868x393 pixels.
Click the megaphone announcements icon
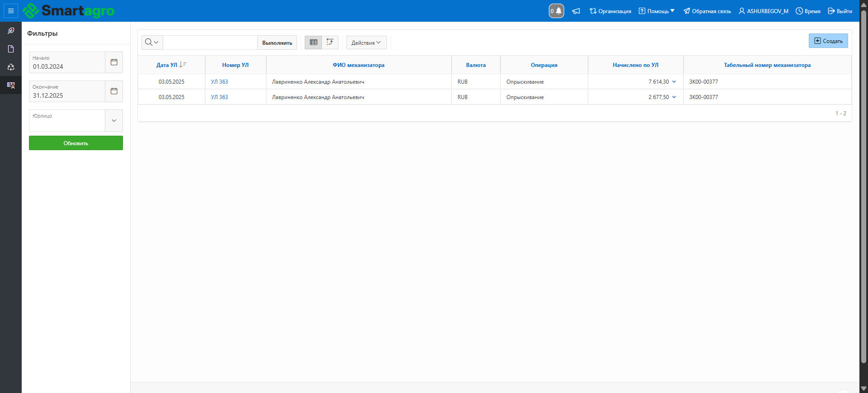coord(576,11)
